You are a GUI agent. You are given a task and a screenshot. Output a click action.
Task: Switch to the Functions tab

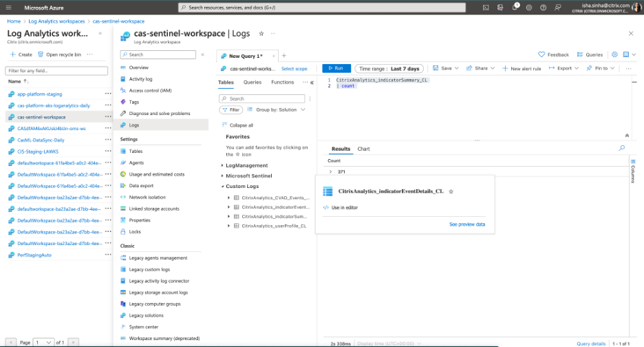283,82
